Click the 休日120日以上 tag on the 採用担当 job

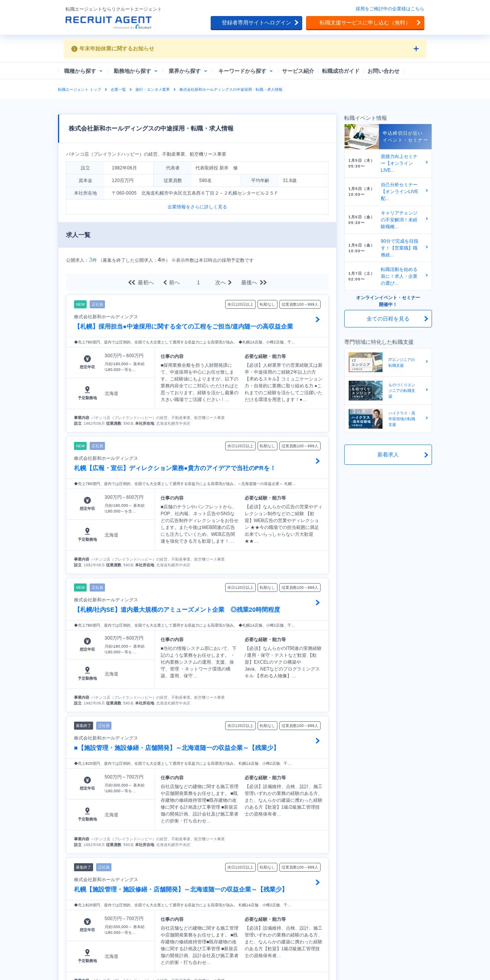click(x=240, y=305)
